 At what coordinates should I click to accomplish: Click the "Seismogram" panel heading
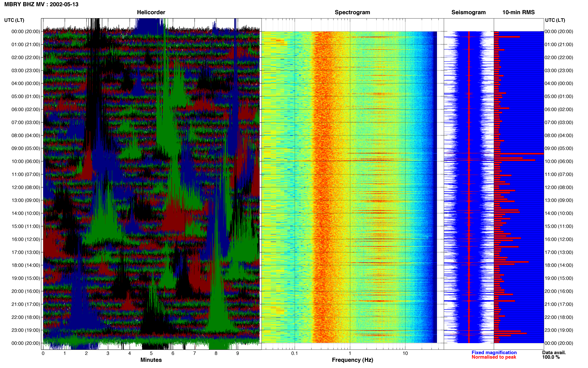click(468, 12)
